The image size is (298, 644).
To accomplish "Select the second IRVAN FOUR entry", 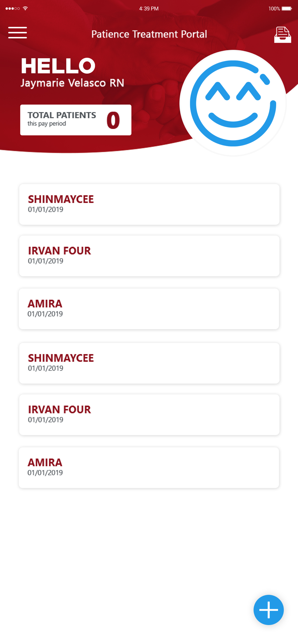I will pyautogui.click(x=149, y=414).
